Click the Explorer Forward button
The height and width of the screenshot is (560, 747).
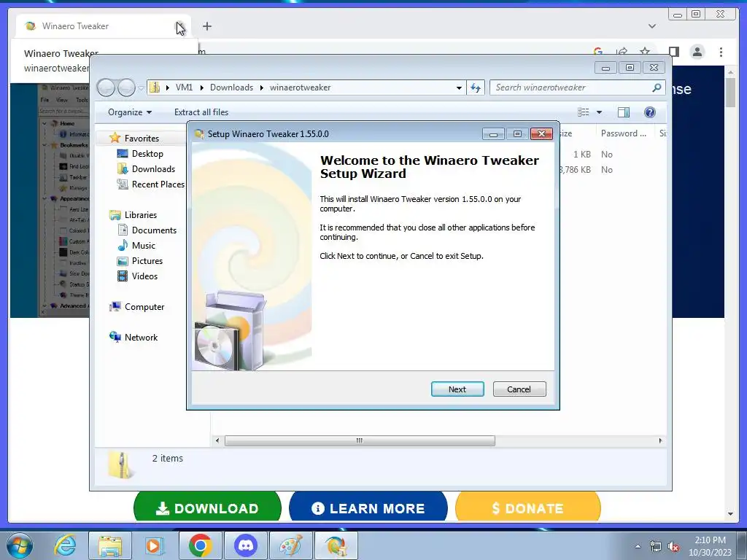(126, 87)
